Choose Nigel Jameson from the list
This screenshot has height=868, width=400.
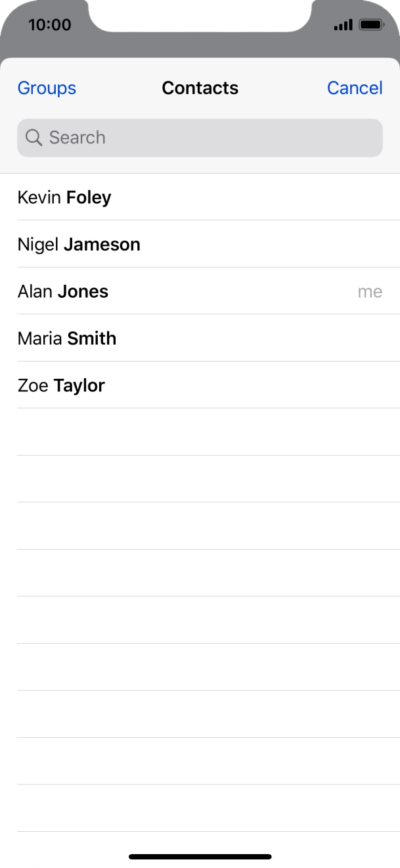pos(79,245)
